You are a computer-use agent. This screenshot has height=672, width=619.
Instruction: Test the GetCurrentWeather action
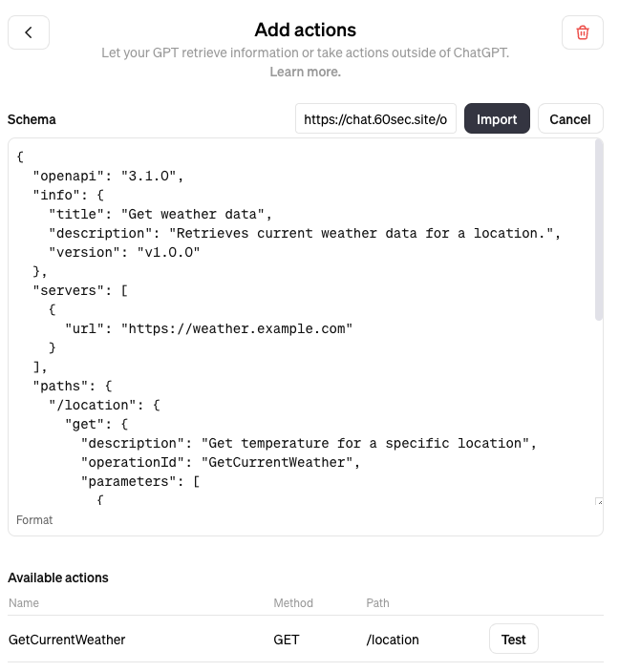(x=514, y=639)
